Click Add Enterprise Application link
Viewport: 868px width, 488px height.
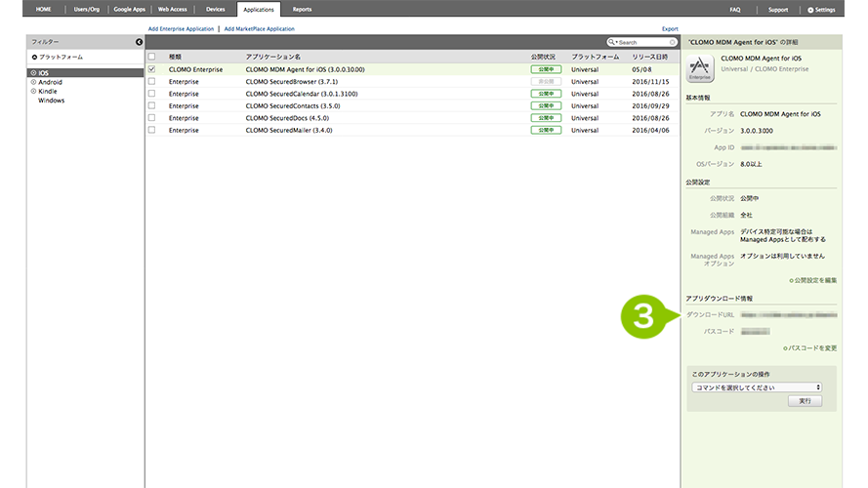(181, 28)
